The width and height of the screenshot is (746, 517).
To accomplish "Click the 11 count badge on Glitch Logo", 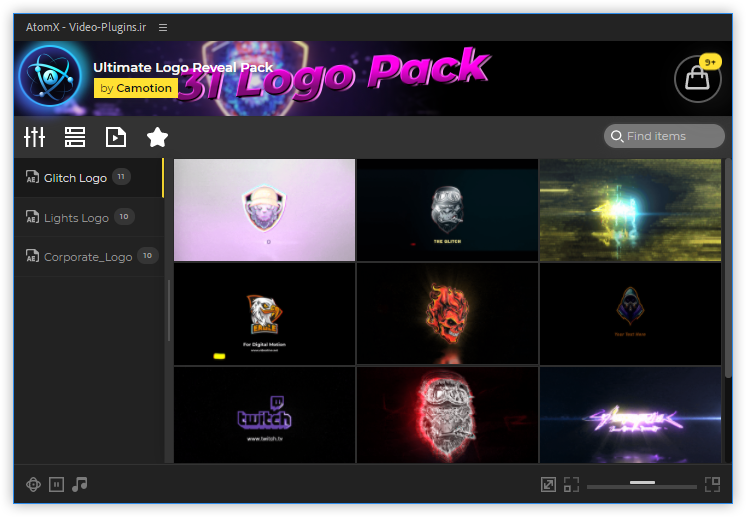I will point(121,177).
